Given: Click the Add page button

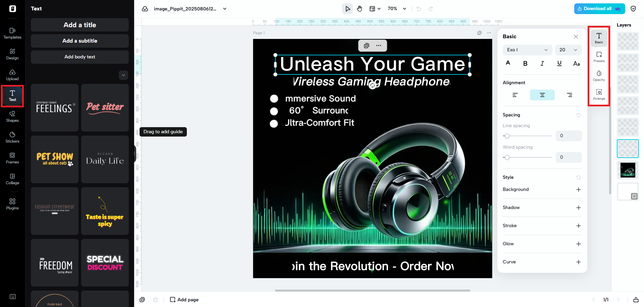Looking at the screenshot, I should (x=184, y=300).
